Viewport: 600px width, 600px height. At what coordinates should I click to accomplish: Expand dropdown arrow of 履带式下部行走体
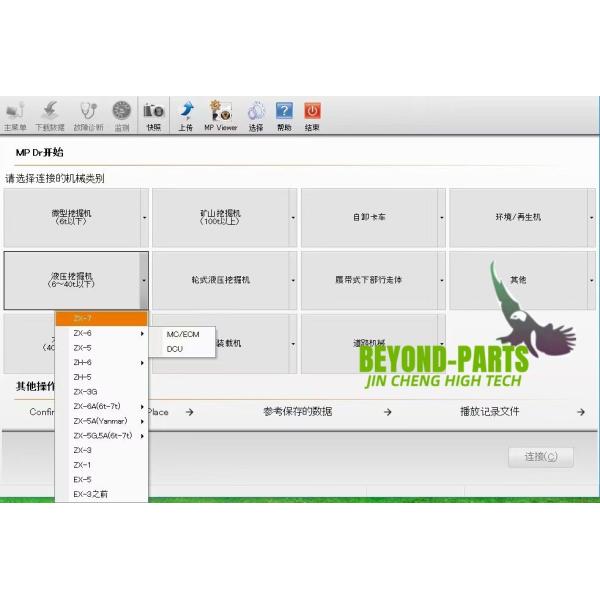pyautogui.click(x=442, y=280)
